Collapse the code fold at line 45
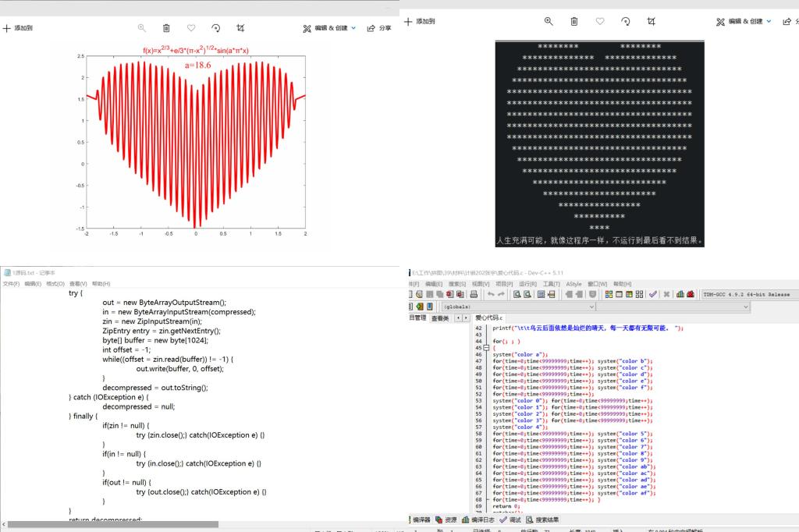The width and height of the screenshot is (799, 532). (x=486, y=348)
